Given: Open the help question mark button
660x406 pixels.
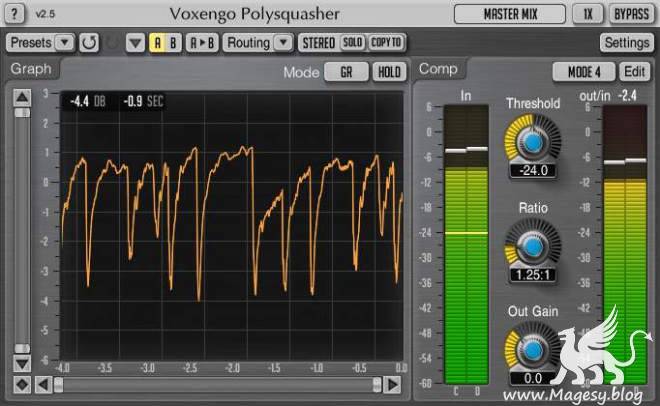Looking at the screenshot, I should coord(14,13).
